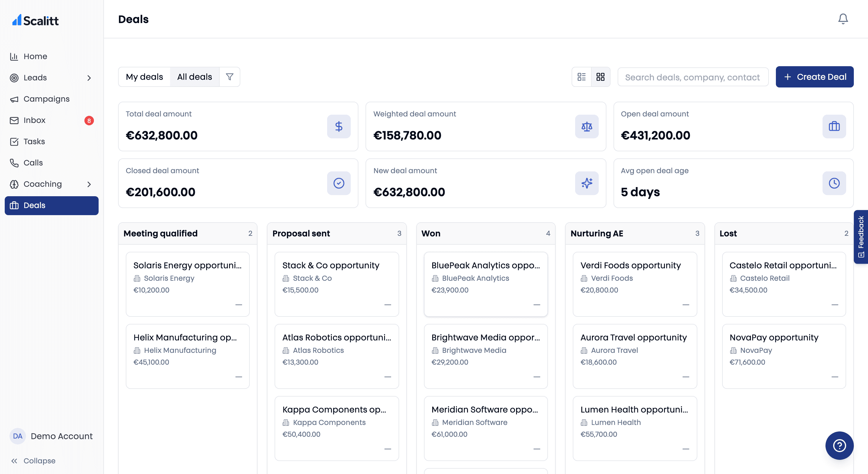
Task: Click the Inbox unread badge showing 8
Action: click(89, 121)
